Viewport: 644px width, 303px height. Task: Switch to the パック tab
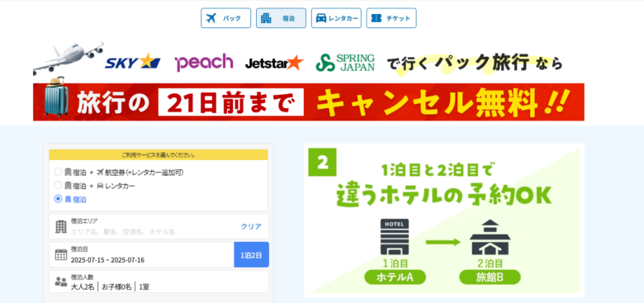(x=225, y=18)
